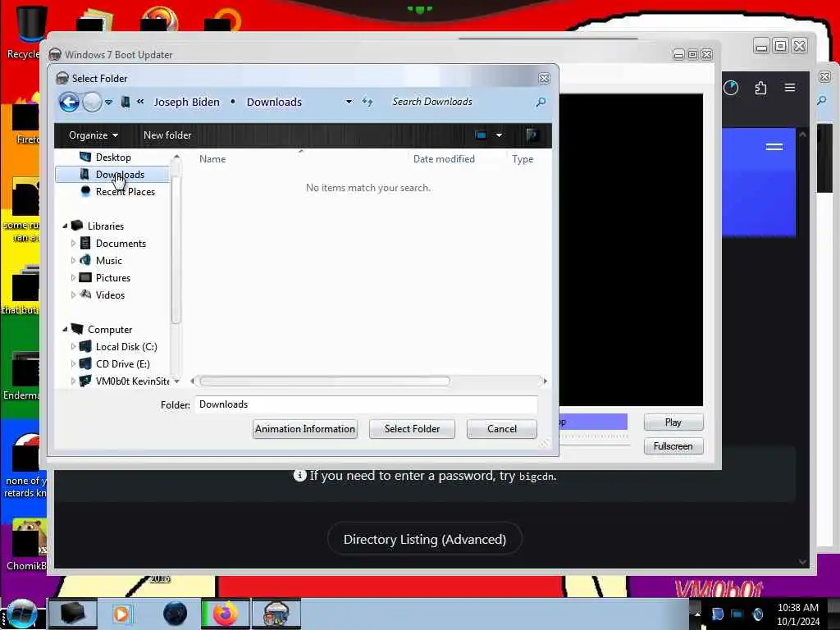
Task: Close the Select Folder dialog
Action: 544,78
